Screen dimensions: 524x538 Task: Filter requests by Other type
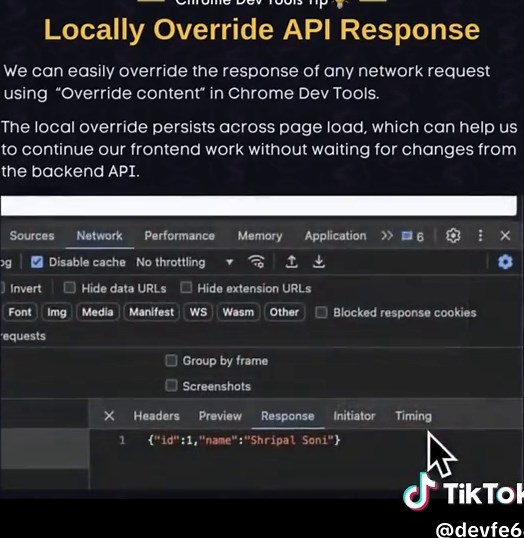coord(284,312)
